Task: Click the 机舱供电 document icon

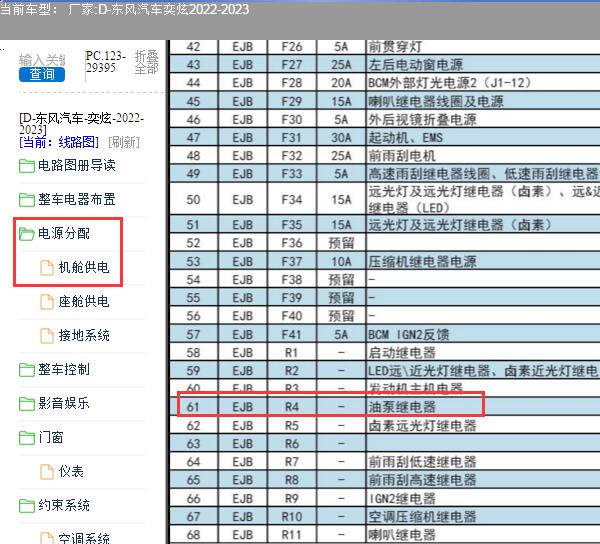Action: (x=47, y=267)
